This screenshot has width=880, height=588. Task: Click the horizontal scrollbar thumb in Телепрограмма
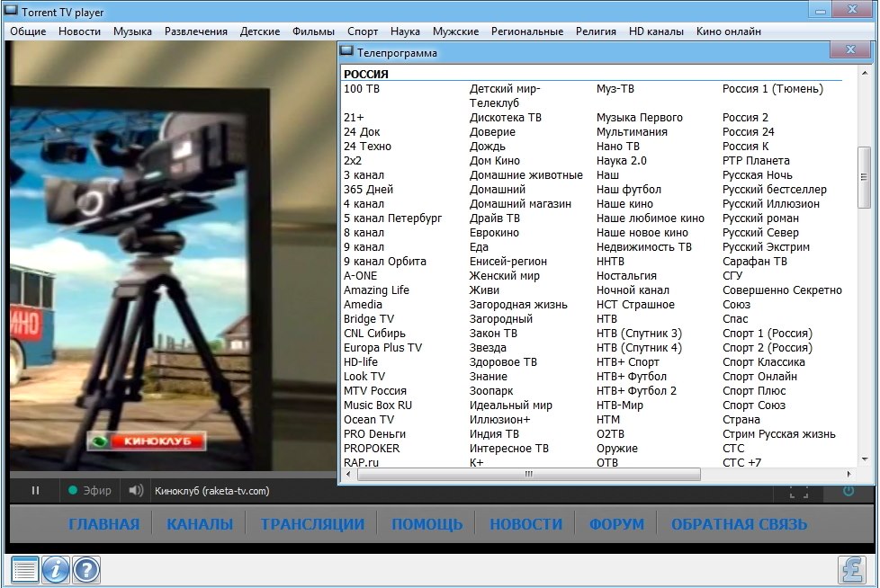[529, 474]
